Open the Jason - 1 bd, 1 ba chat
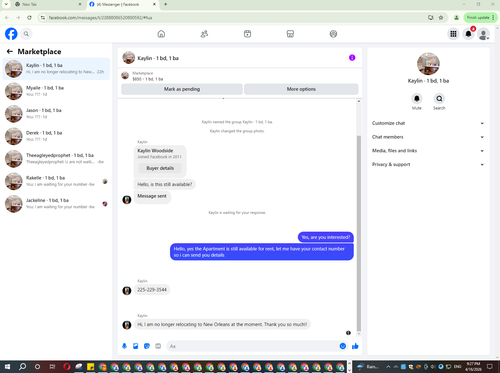This screenshot has height=373, width=500. [56, 114]
